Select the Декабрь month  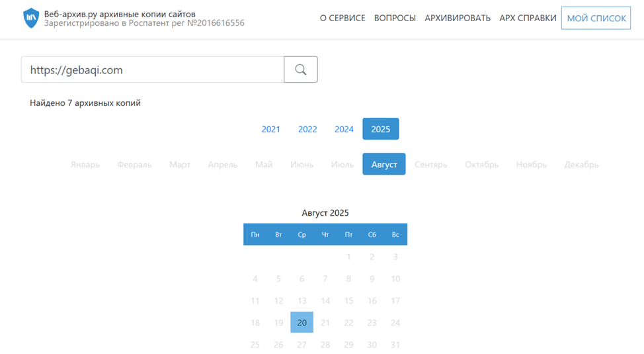click(581, 164)
